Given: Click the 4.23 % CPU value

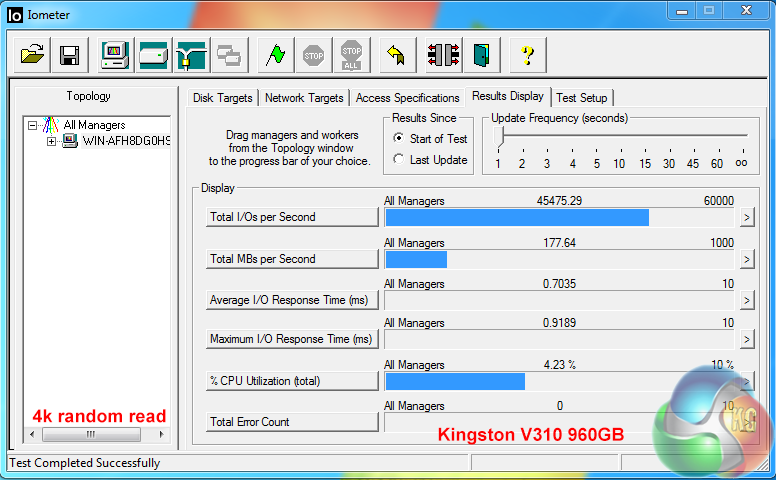Looking at the screenshot, I should coord(559,365).
